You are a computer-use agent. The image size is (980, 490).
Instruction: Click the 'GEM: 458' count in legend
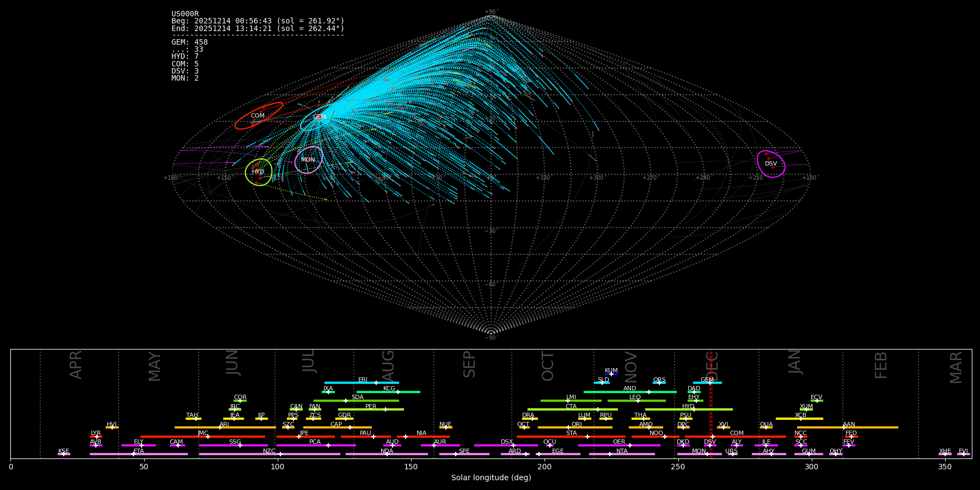189,42
